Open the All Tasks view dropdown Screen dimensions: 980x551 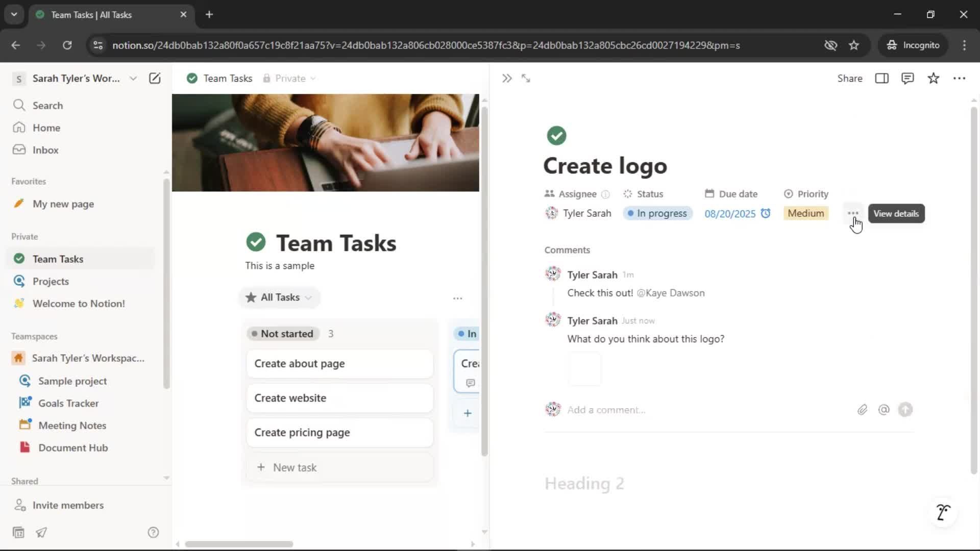tap(279, 297)
